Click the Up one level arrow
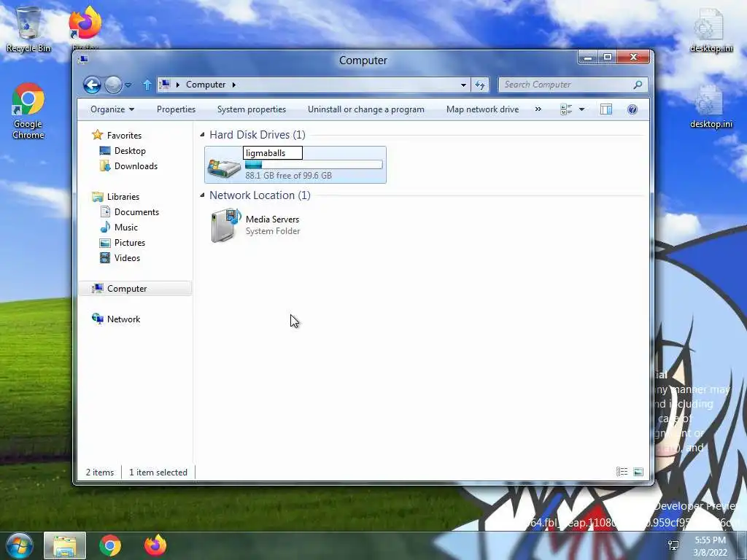Image resolution: width=747 pixels, height=560 pixels. pyautogui.click(x=147, y=85)
